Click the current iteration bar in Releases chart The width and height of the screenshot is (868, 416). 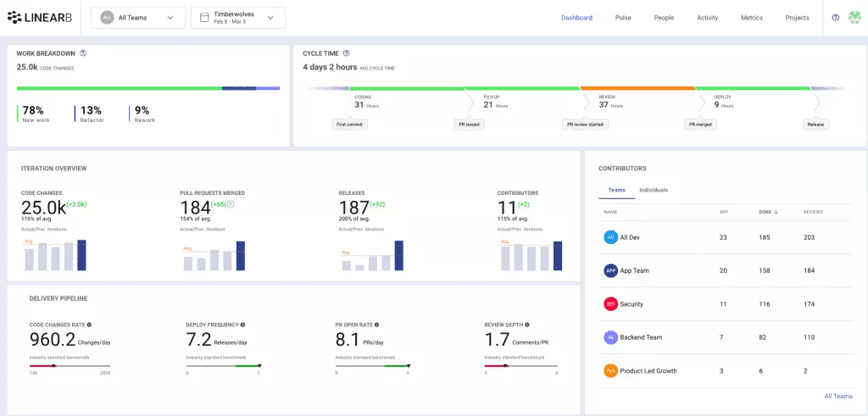pyautogui.click(x=399, y=256)
